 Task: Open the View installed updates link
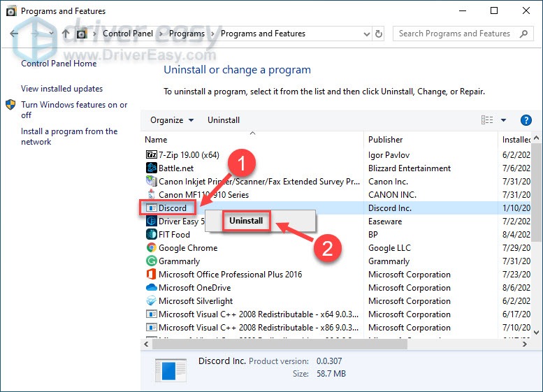[61, 89]
